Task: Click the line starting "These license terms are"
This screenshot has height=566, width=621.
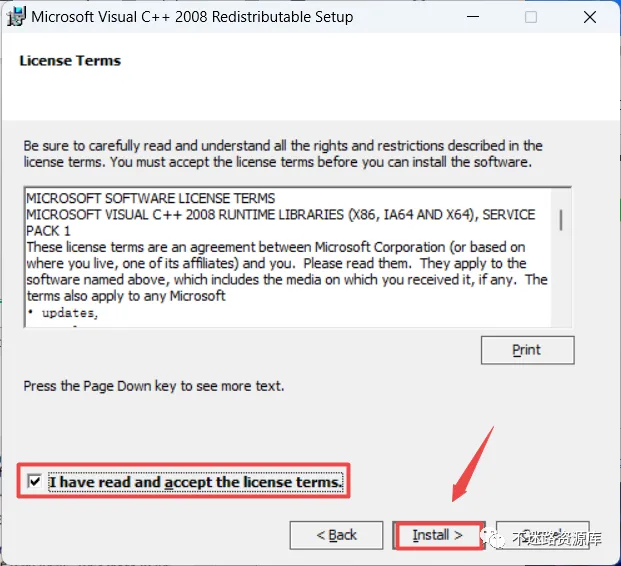Action: 276,247
